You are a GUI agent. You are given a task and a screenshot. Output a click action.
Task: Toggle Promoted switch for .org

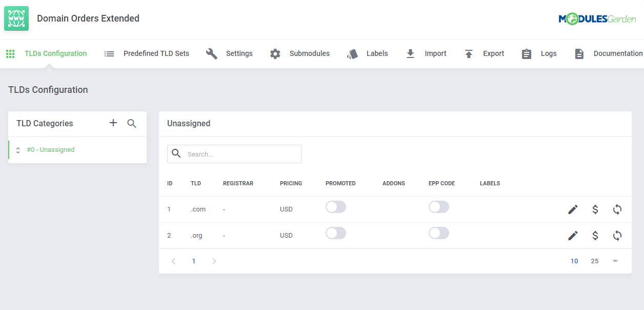(336, 233)
